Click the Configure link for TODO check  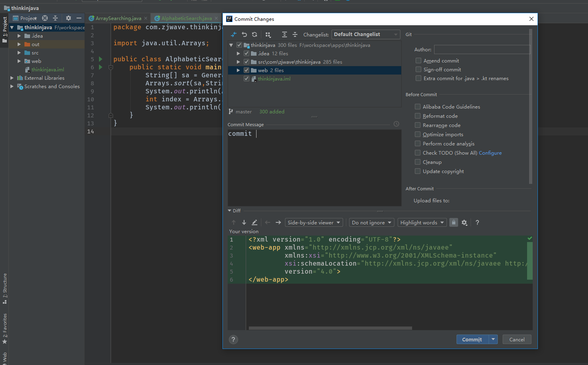(490, 153)
